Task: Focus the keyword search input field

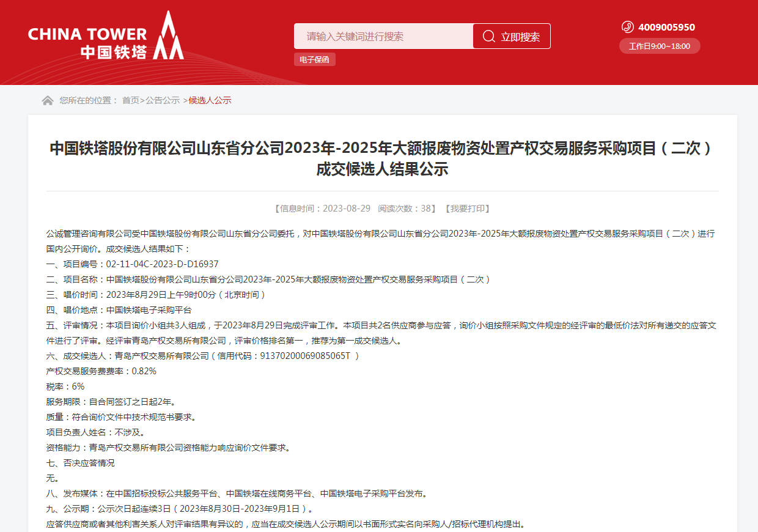Action: coord(383,36)
